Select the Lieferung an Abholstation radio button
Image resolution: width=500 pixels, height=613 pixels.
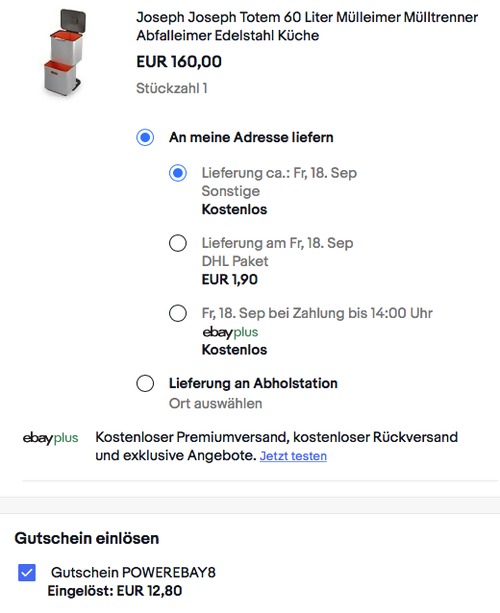145,384
